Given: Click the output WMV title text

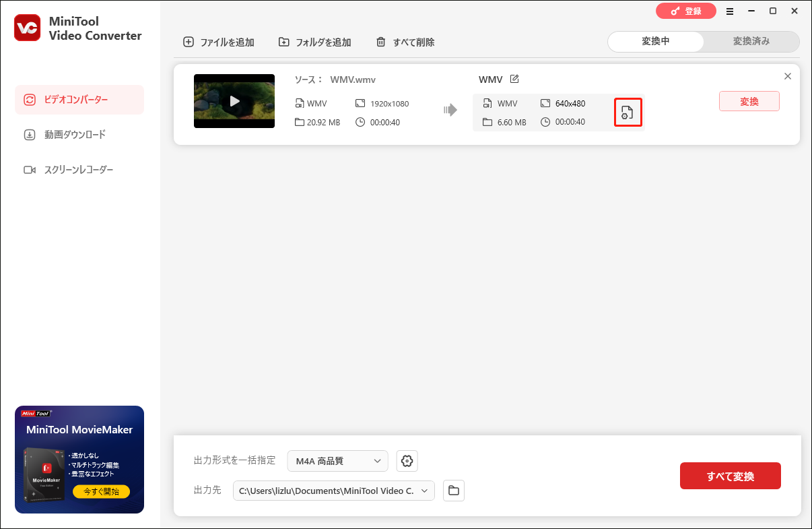Looking at the screenshot, I should (491, 80).
